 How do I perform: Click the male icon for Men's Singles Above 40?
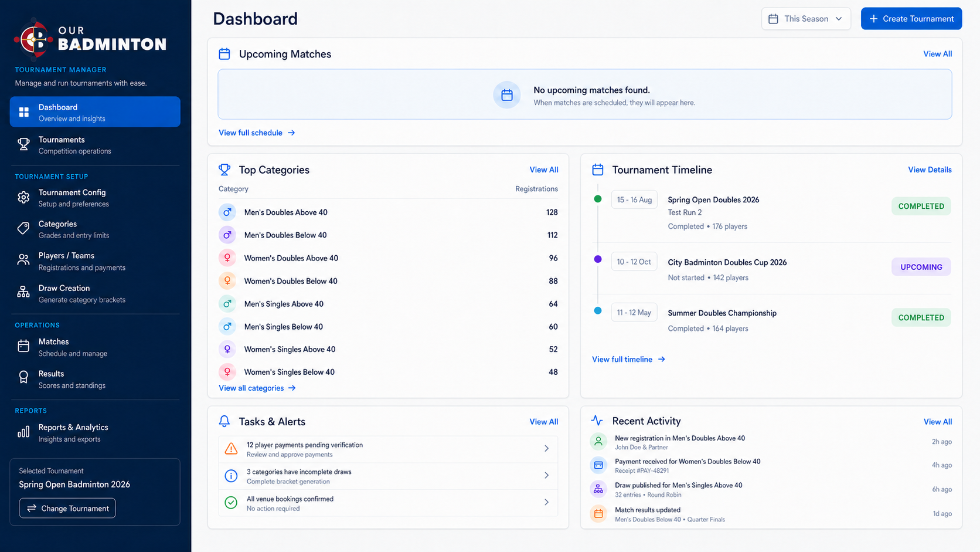tap(227, 304)
